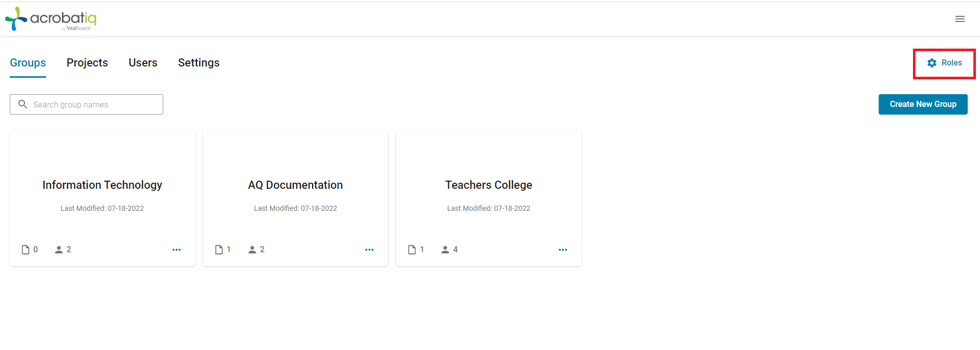Click Teachers College projects document icon
Image resolution: width=980 pixels, height=350 pixels.
coord(412,250)
